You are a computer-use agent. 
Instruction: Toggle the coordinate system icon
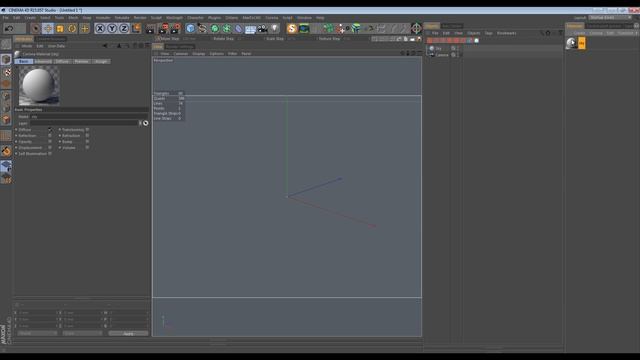coord(136,28)
